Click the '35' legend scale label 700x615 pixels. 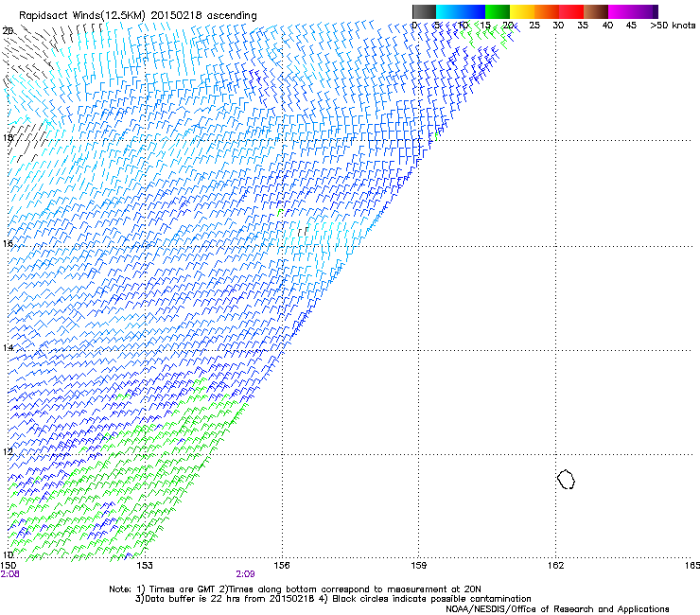(583, 26)
